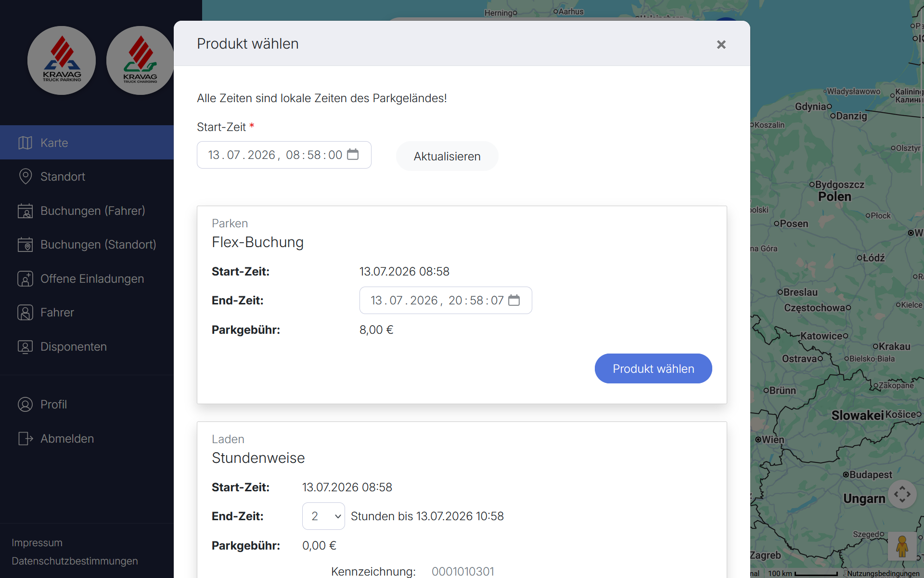Click the local times notice text
924x578 pixels.
(321, 98)
